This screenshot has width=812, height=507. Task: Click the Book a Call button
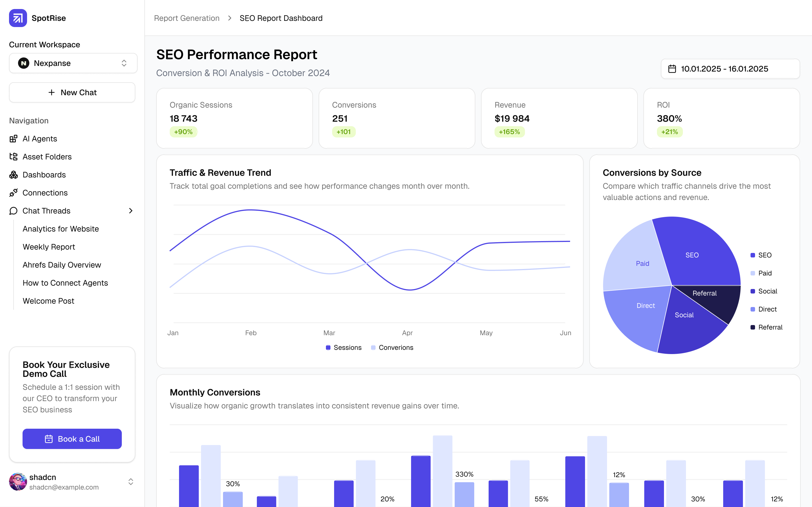[72, 439]
